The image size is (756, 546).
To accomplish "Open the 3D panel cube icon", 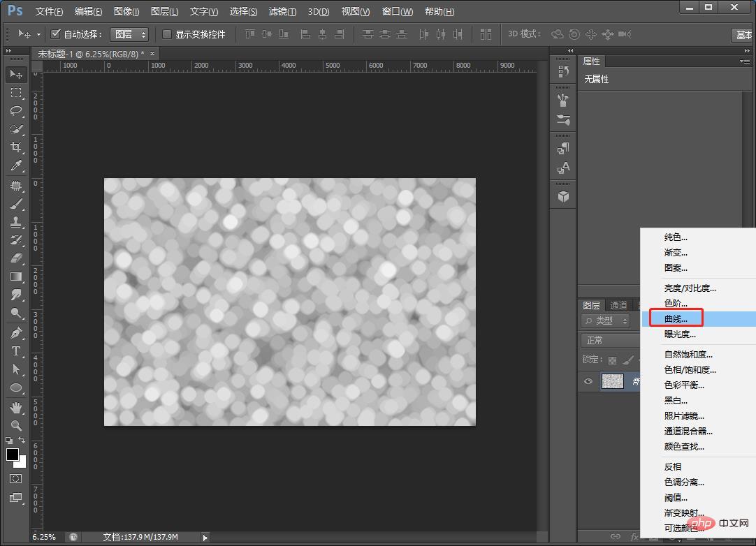I will point(563,197).
